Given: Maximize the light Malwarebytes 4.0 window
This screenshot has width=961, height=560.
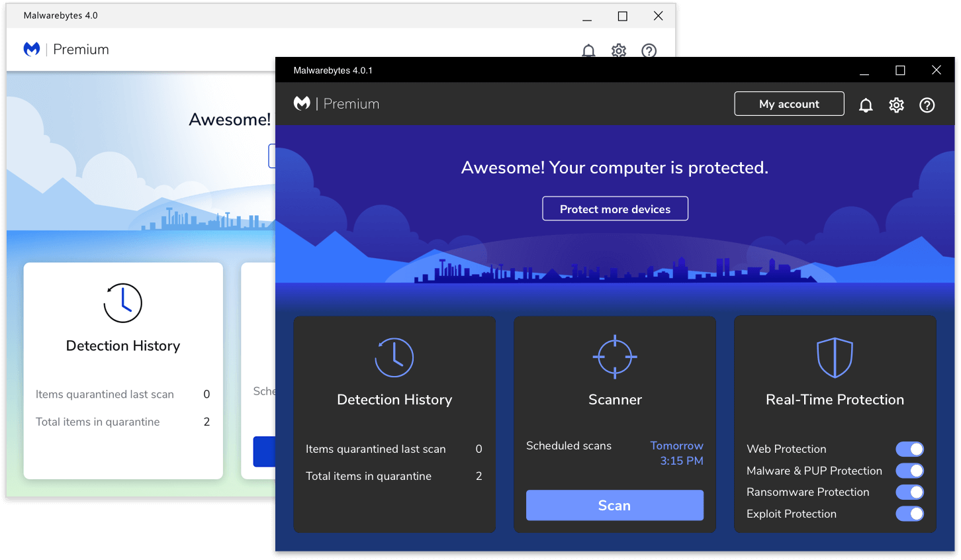Looking at the screenshot, I should tap(622, 16).
